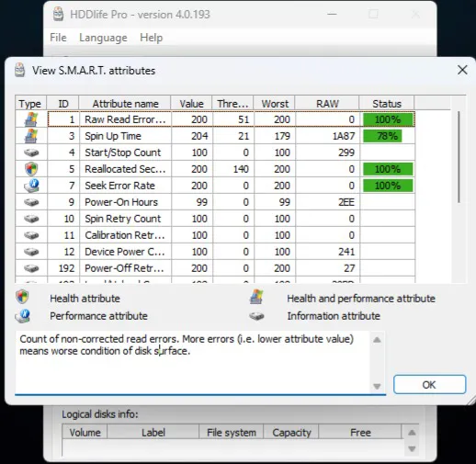Select the Spin Retry Count attribute name

pyautogui.click(x=122, y=219)
